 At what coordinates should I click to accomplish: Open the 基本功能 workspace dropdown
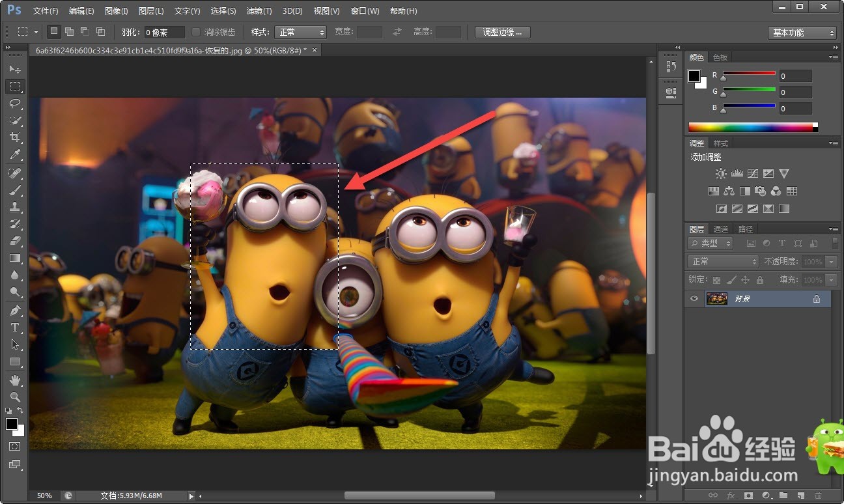pyautogui.click(x=802, y=33)
